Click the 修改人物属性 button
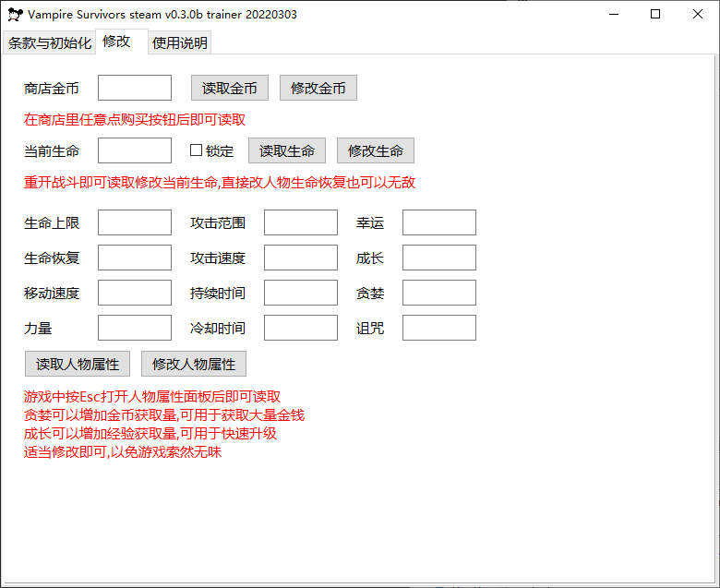Image resolution: width=720 pixels, height=588 pixels. (194, 364)
